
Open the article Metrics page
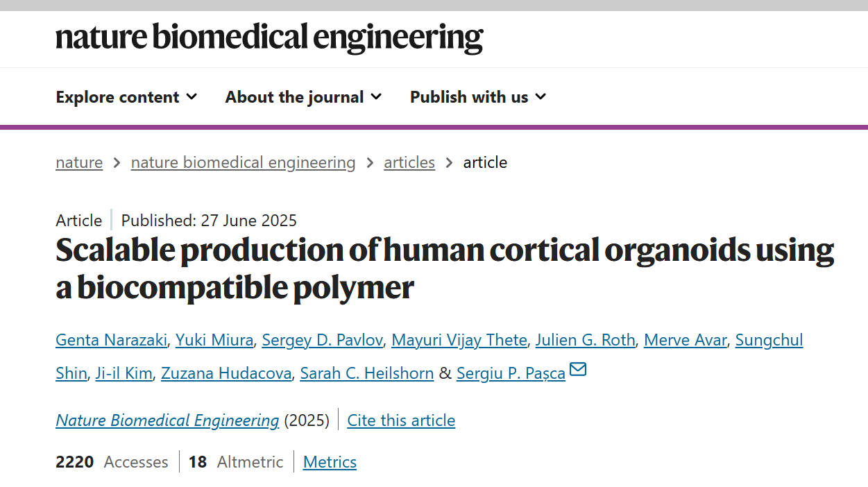click(x=330, y=462)
